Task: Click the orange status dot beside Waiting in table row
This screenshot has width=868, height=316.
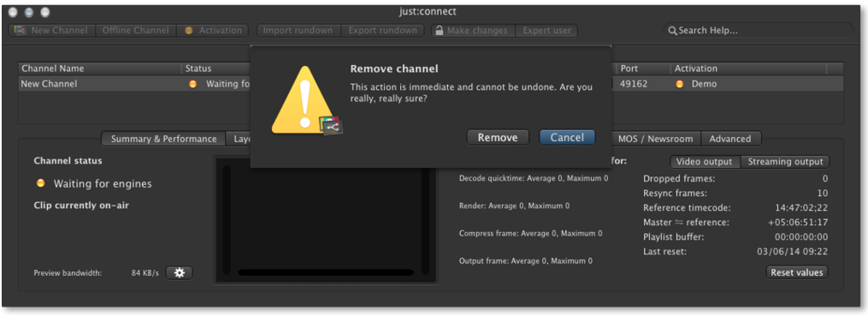Action: (x=192, y=84)
